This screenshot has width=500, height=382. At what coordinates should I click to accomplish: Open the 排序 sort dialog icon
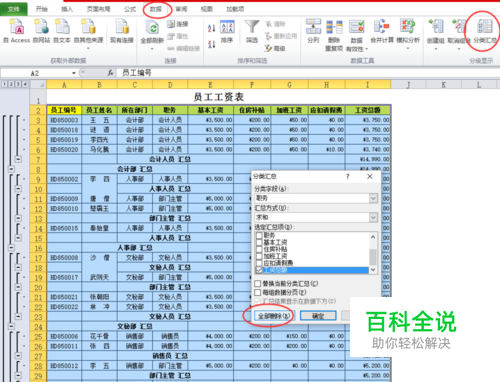coord(227,27)
